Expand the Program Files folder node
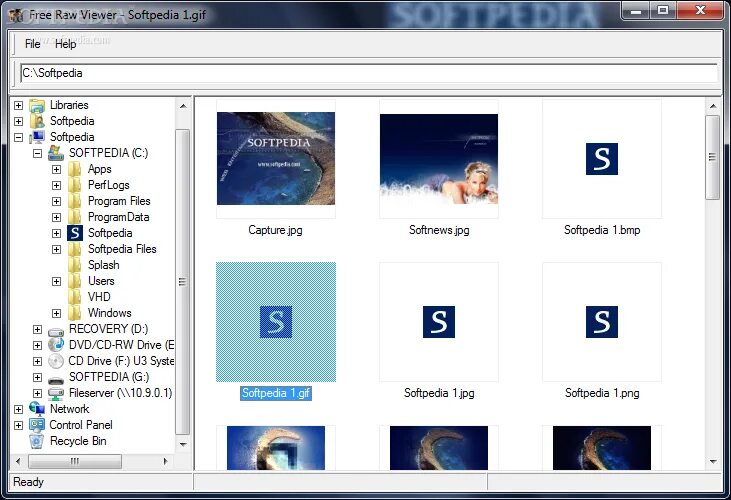This screenshot has height=500, width=731. (56, 201)
